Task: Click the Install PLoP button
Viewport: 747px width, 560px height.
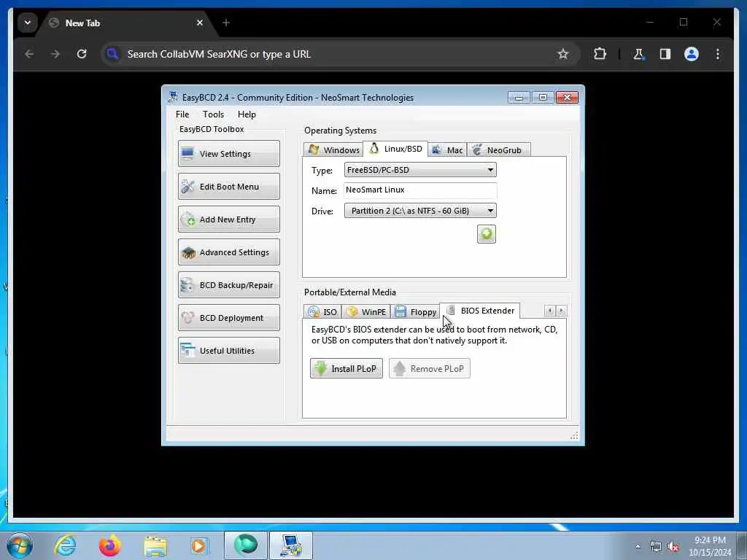Action: (347, 368)
